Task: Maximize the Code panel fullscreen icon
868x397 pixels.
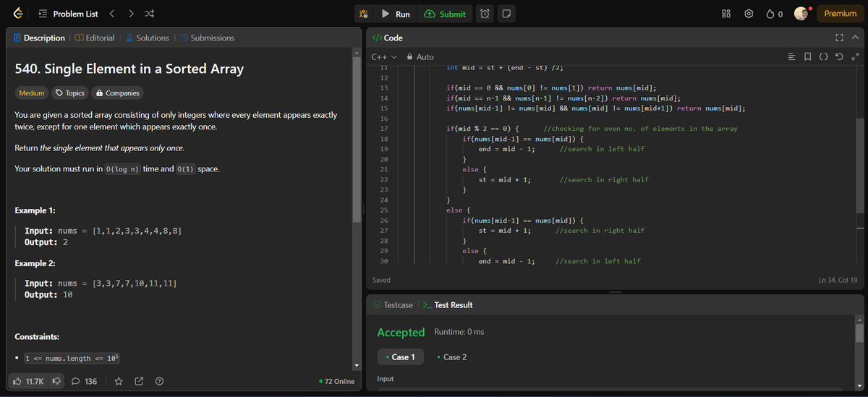Action: 839,38
